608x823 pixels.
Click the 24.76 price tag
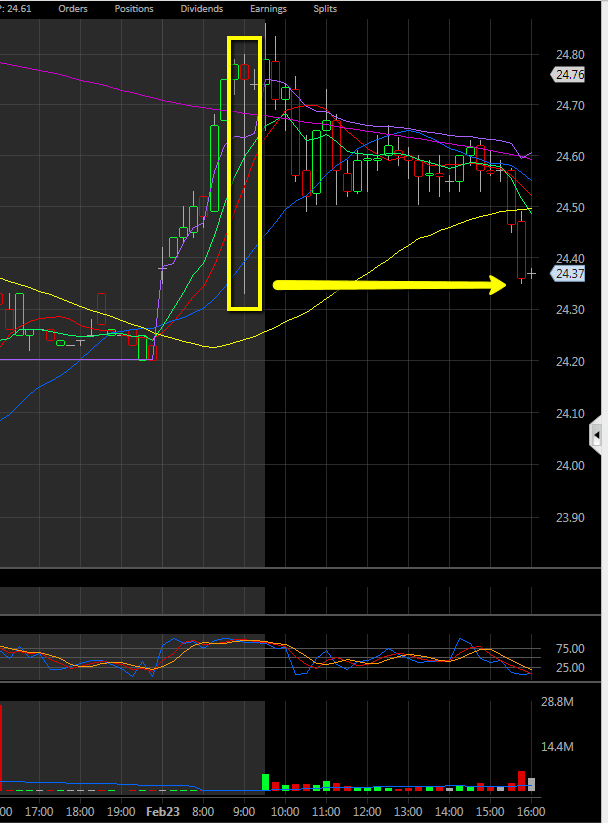(x=570, y=75)
